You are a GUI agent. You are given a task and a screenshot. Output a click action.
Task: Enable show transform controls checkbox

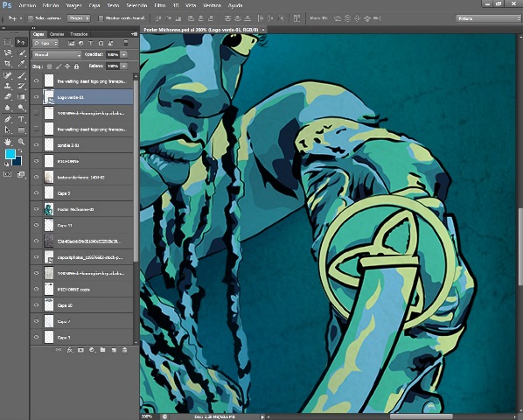click(x=101, y=18)
